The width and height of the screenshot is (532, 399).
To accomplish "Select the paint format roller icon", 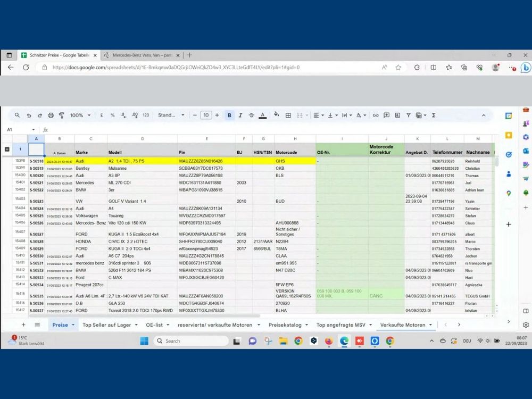I will coord(61,115).
